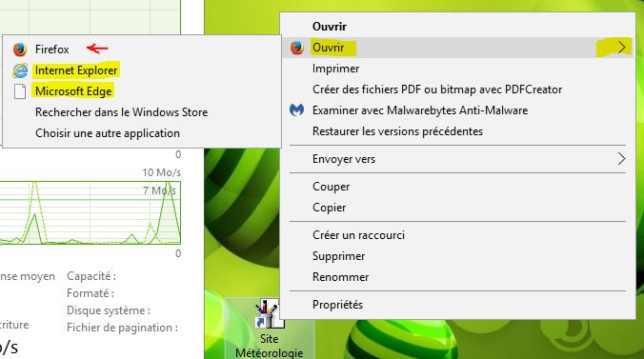
Task: Click the Disque système label
Action: coord(109,310)
